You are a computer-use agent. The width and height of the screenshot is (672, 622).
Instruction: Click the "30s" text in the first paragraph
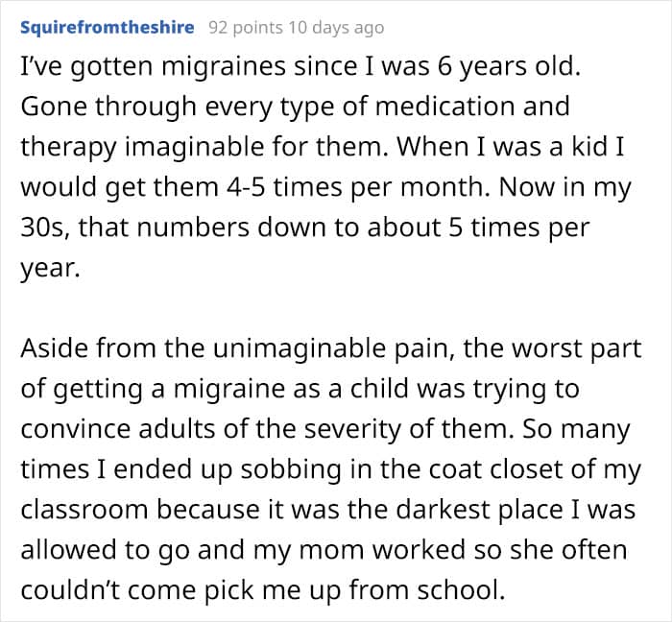click(x=40, y=229)
